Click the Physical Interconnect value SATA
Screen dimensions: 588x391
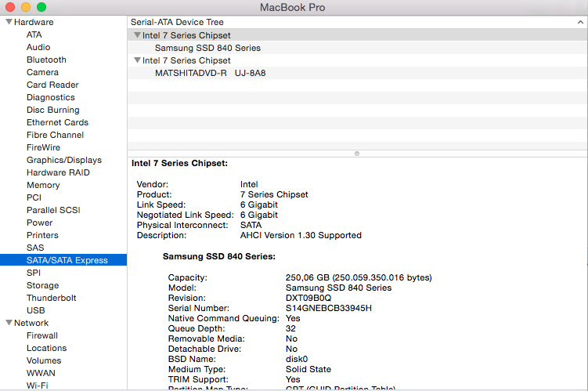pyautogui.click(x=251, y=225)
